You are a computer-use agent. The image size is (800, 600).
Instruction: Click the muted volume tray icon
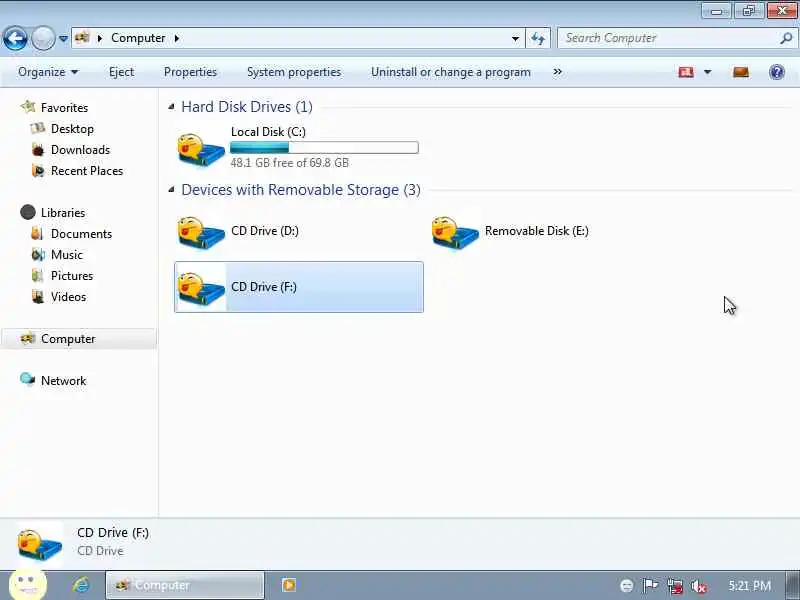(698, 586)
